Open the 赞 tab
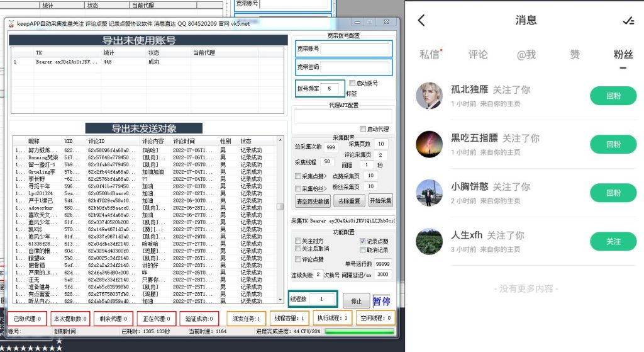The width and height of the screenshot is (644, 352). tap(575, 54)
